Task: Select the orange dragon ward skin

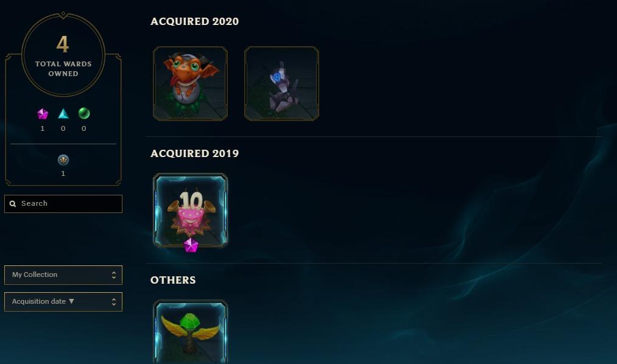Action: [191, 84]
